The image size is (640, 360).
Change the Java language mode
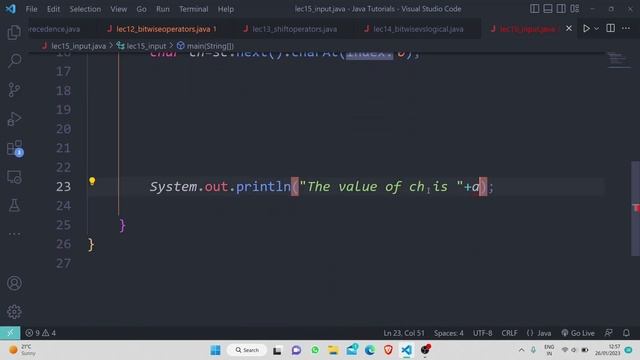539,333
